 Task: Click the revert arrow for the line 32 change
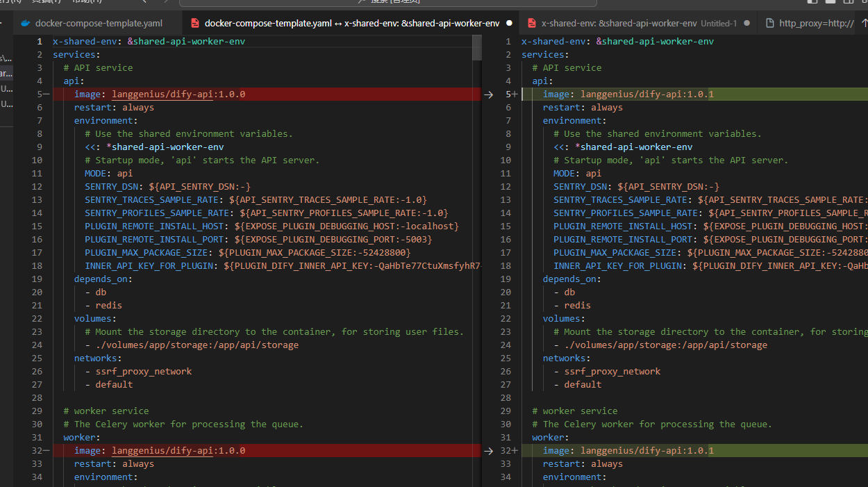coord(488,451)
